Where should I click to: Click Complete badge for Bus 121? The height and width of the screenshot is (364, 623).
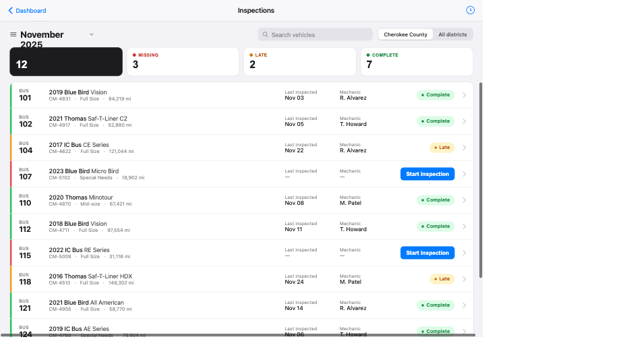[436, 305]
